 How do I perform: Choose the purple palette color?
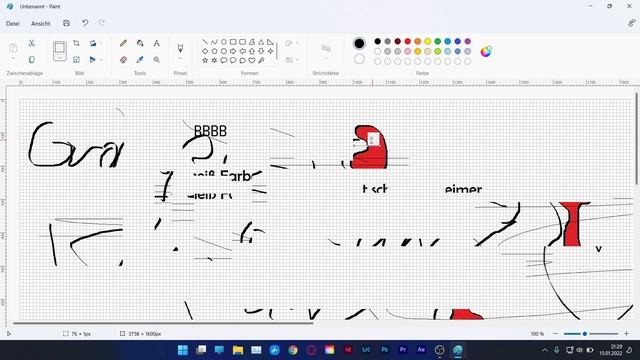(468, 41)
